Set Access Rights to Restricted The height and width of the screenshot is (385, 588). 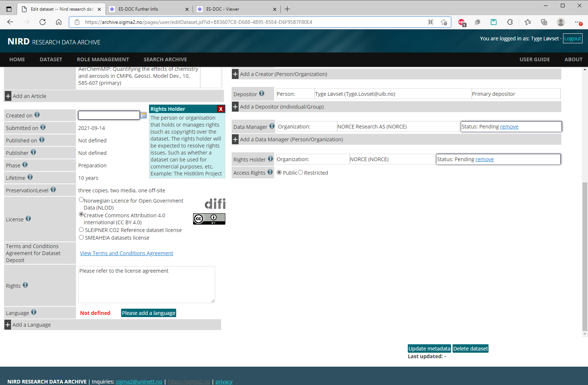(301, 172)
